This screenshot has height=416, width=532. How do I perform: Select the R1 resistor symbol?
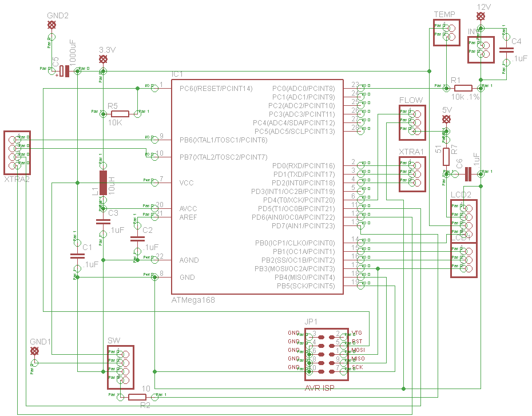pos(463,88)
